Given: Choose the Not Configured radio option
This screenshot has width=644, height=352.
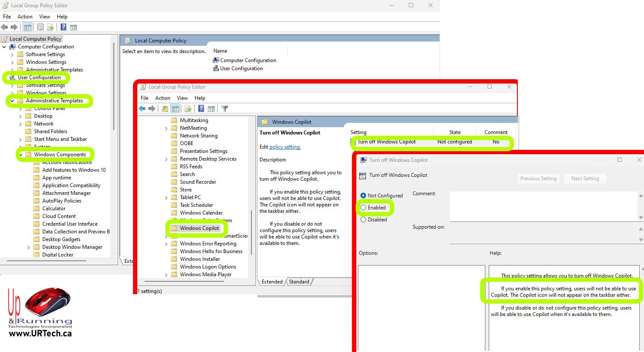Looking at the screenshot, I should [x=363, y=196].
